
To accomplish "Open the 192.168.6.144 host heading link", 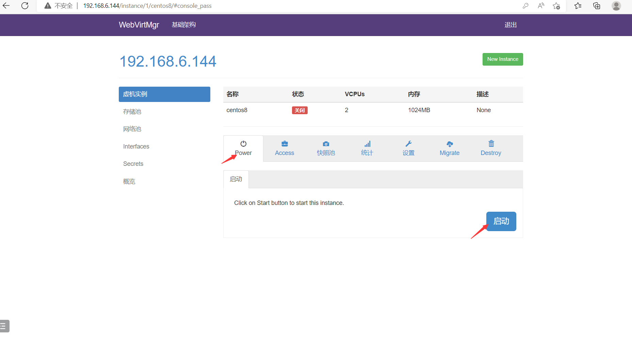I will click(x=168, y=62).
